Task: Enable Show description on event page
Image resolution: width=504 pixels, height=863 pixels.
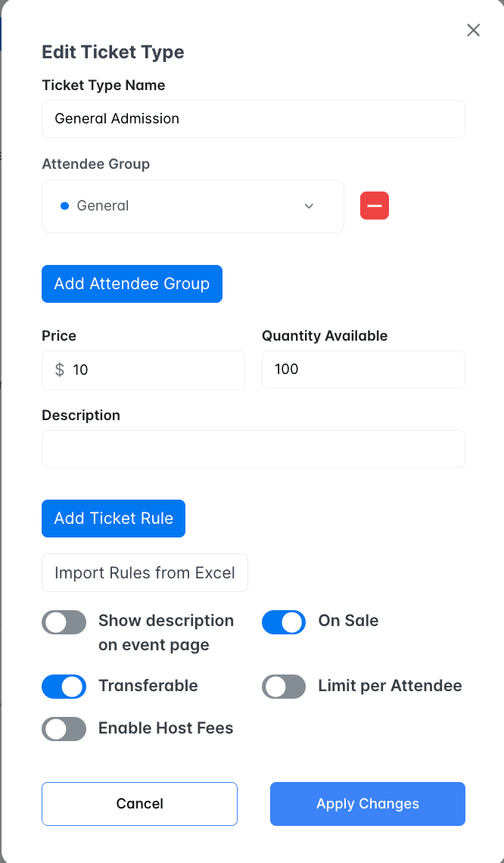Action: (x=64, y=622)
